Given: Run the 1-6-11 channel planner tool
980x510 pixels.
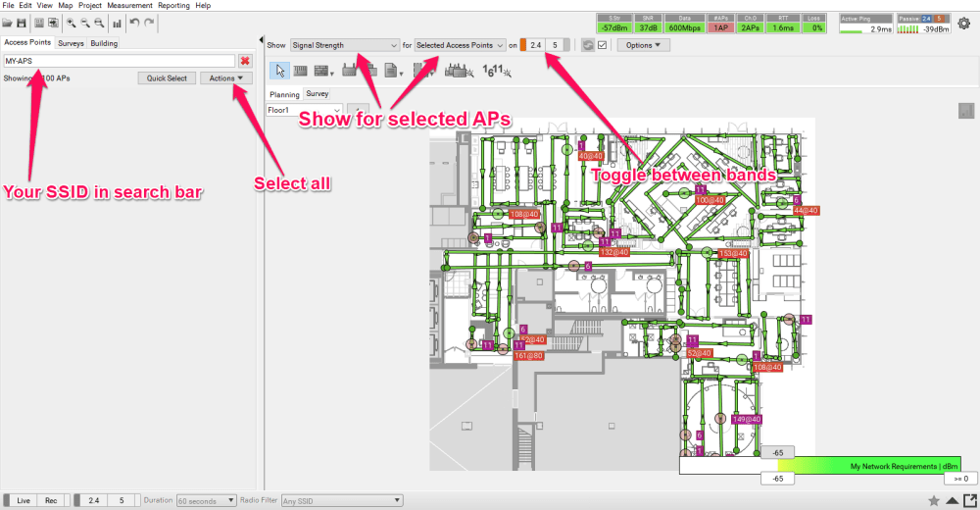Looking at the screenshot, I should 497,72.
